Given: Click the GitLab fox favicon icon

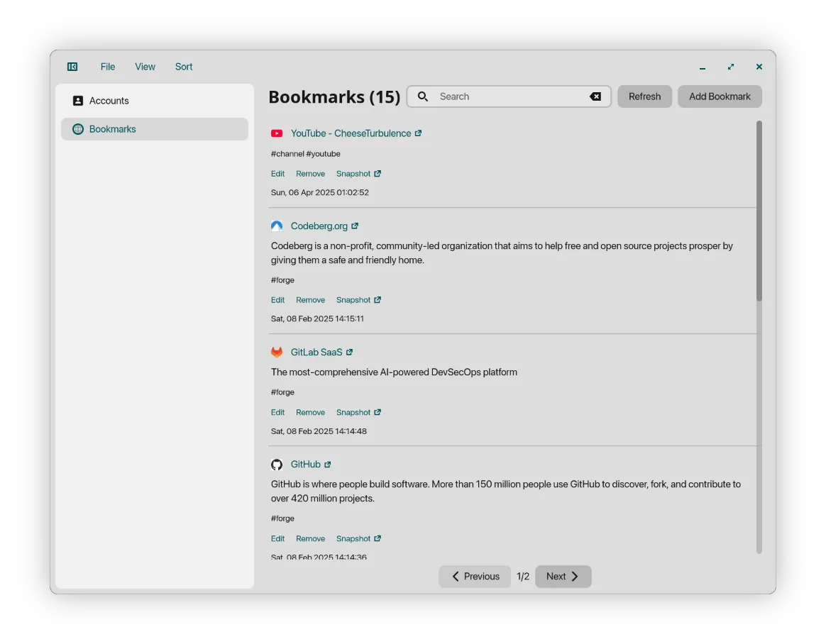Looking at the screenshot, I should click(277, 352).
